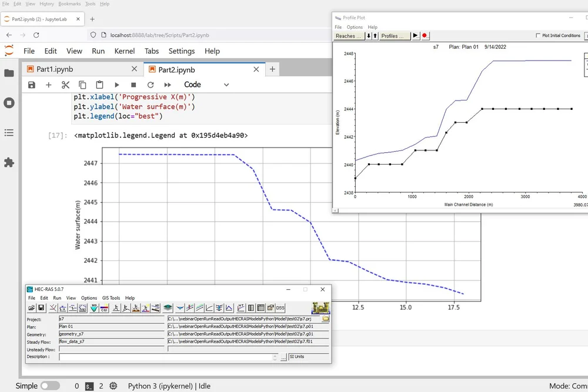Open sediment data editor (SED) icon

[94, 308]
